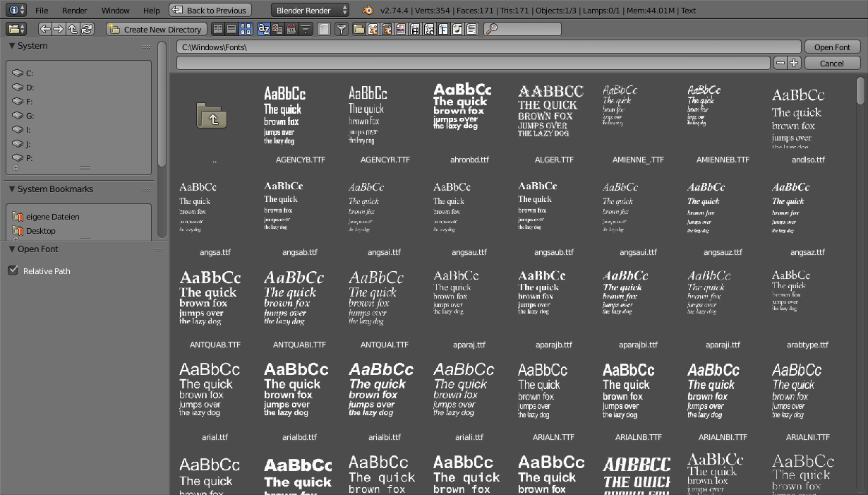Open the Blender Render engine dropdown

(311, 10)
